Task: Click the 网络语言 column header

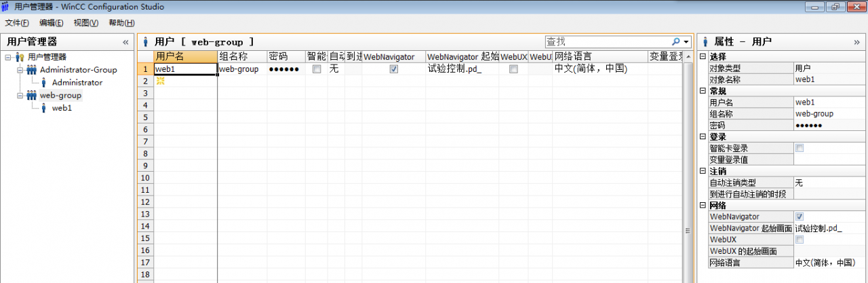Action: coord(600,57)
